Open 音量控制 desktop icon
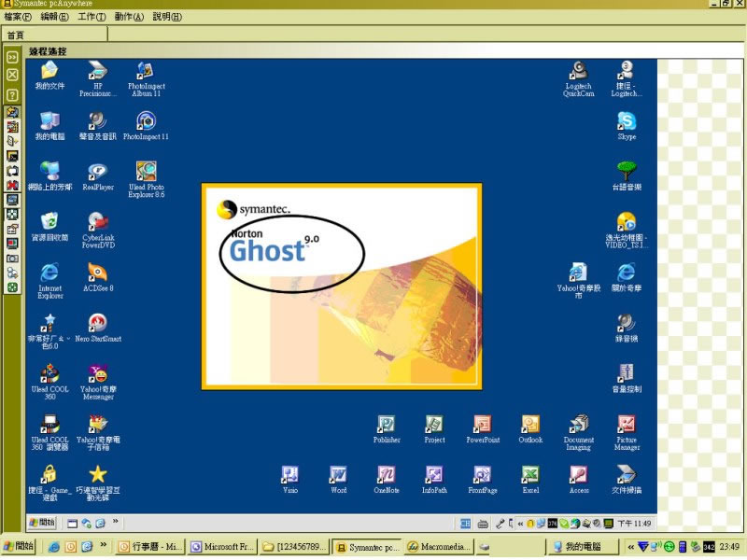This screenshot has height=560, width=747. pos(627,379)
